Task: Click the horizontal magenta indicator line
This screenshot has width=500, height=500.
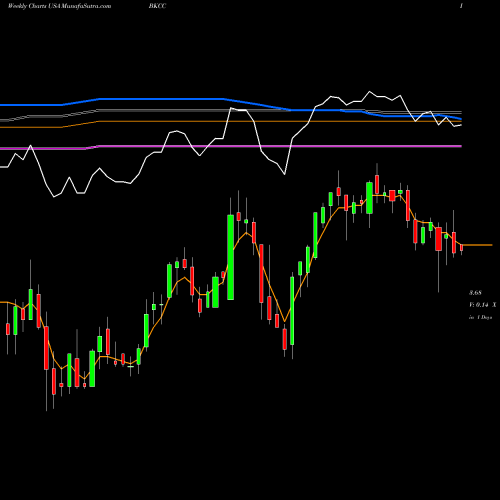Action: coord(231,147)
